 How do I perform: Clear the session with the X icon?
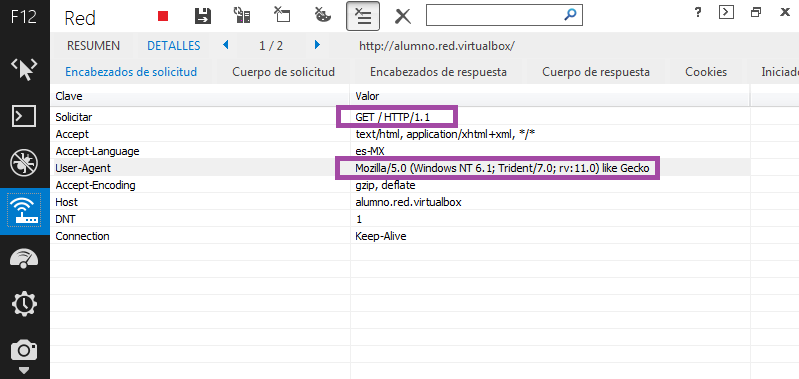pyautogui.click(x=403, y=16)
